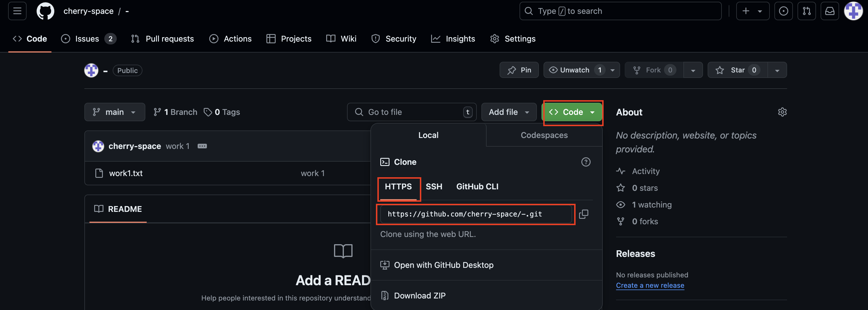Go to GitHub homepage via Octocat logo
The image size is (868, 310).
[x=45, y=11]
